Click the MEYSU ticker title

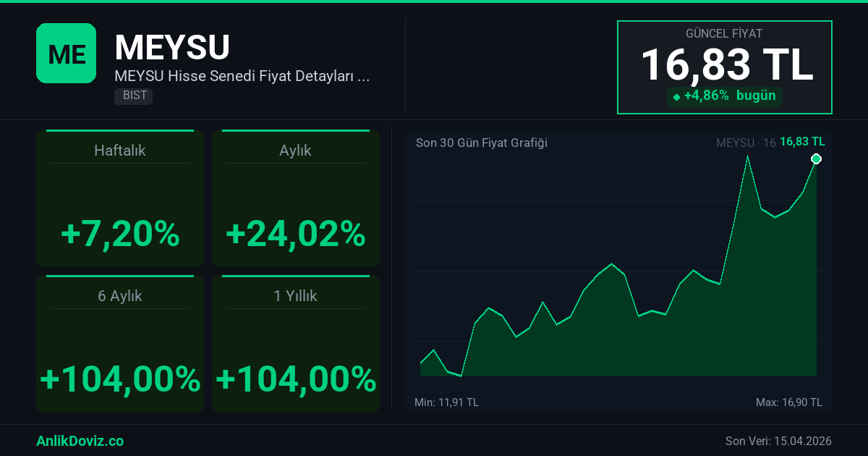point(172,48)
